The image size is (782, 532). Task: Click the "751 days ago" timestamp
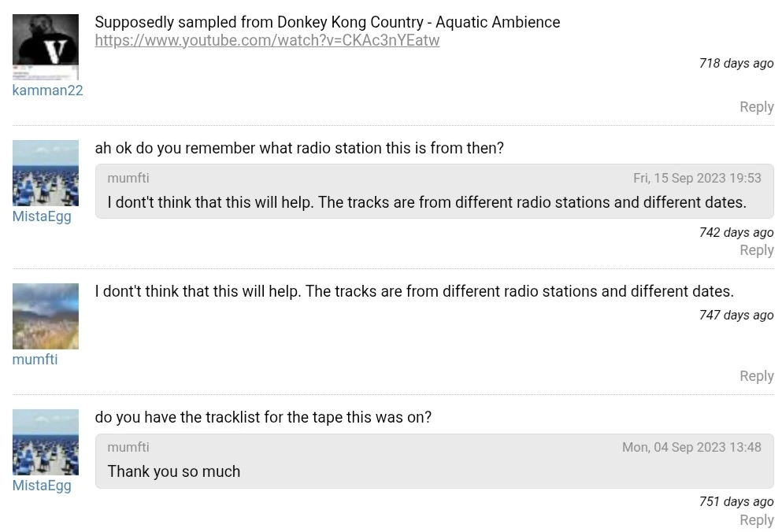[736, 502]
